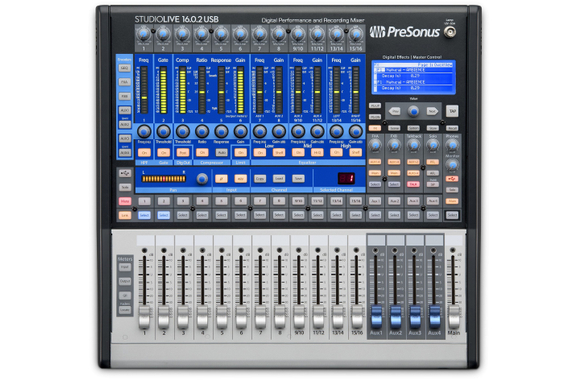
Task: Click the Solo level knob
Action: [433, 146]
